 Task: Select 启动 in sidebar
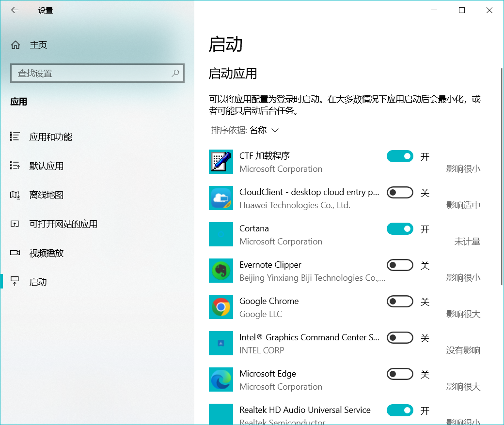coord(97,282)
